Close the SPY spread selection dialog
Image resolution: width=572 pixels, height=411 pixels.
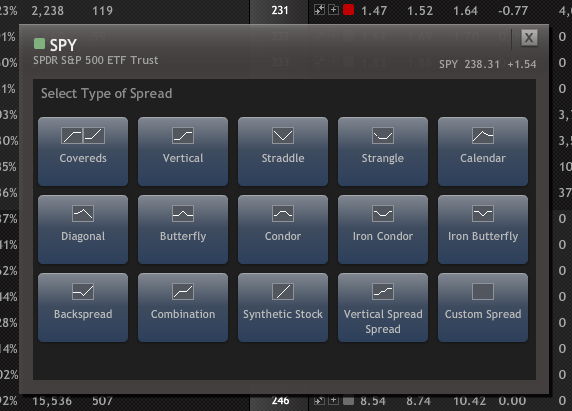(x=529, y=38)
